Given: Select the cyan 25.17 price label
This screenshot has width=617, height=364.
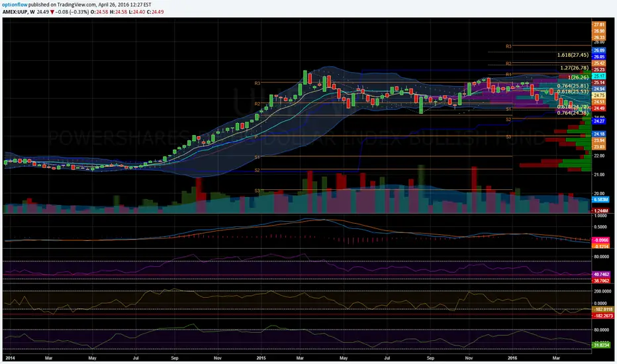Looking at the screenshot, I should coord(599,76).
